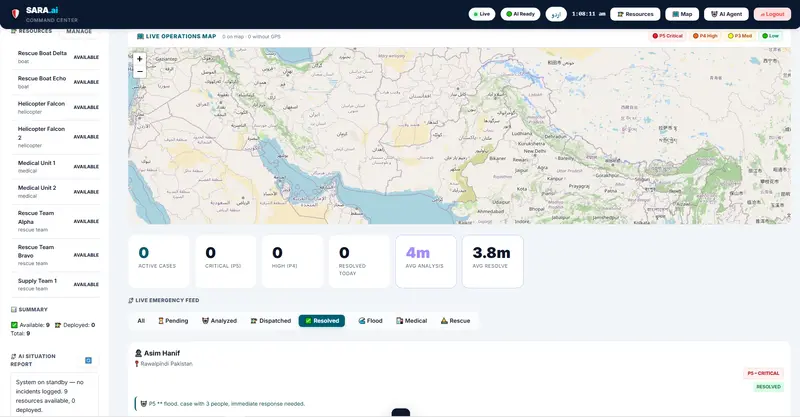Click the P4 High legend chip
Screen dimensions: 800x417
click(x=705, y=36)
